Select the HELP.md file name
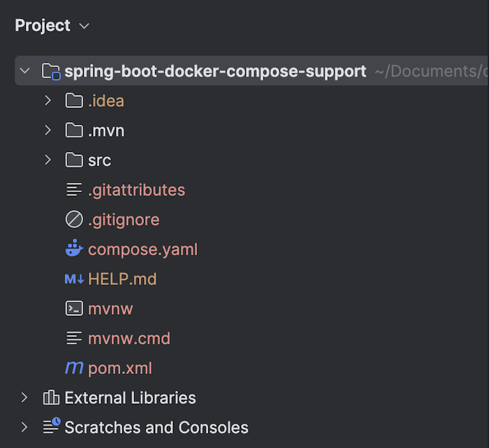The image size is (489, 448). [122, 279]
